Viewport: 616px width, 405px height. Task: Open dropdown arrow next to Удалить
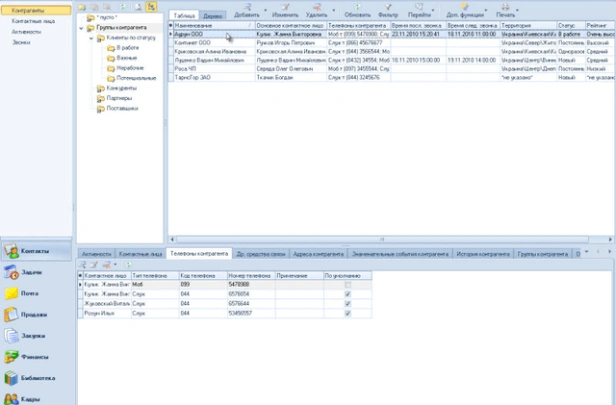tap(334, 10)
